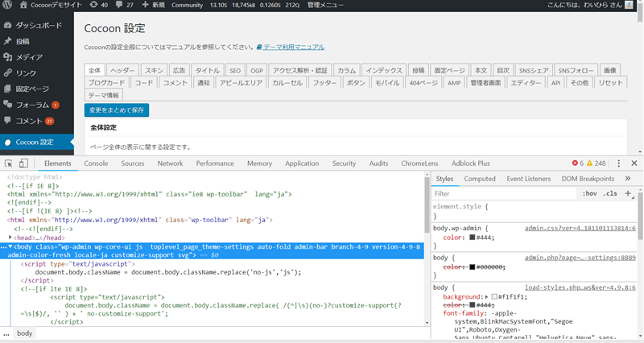Switch to DevTools Console tab

click(96, 163)
